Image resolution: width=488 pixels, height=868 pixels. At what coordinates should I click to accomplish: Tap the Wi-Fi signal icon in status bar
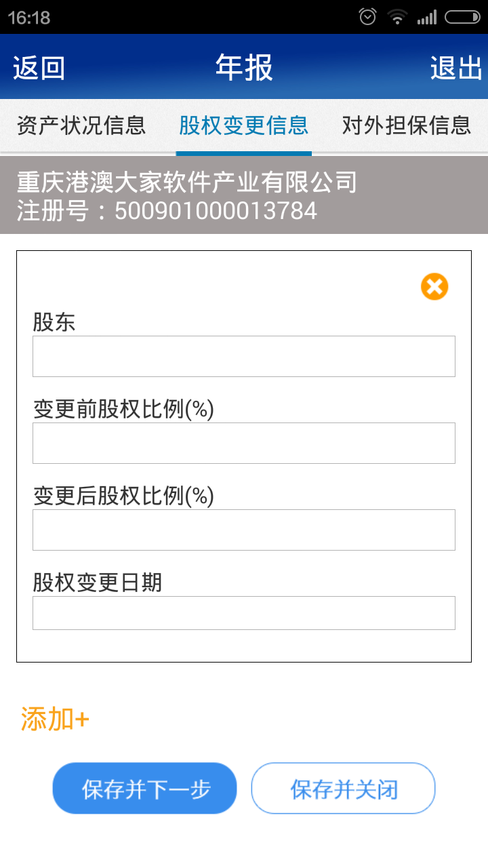coord(396,17)
